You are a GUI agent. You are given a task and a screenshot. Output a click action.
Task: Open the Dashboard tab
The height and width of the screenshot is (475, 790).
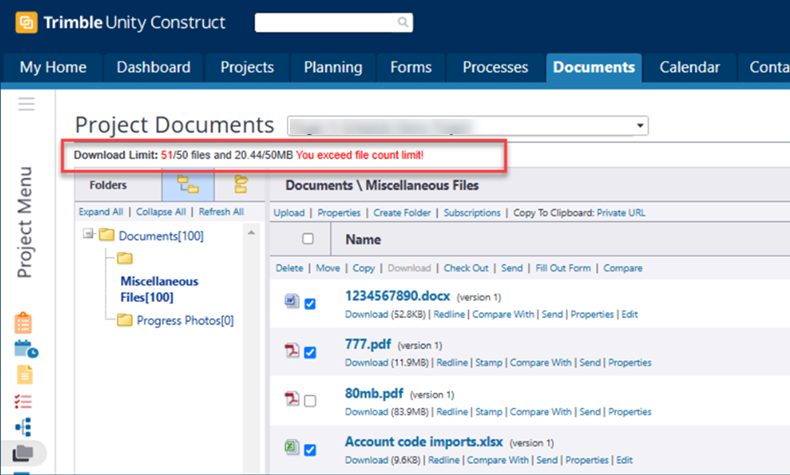153,67
